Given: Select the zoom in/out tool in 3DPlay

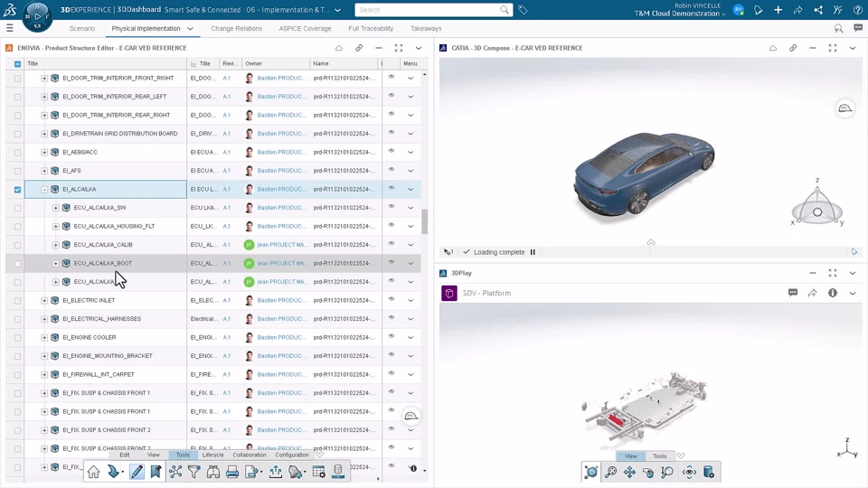Looking at the screenshot, I should (667, 472).
